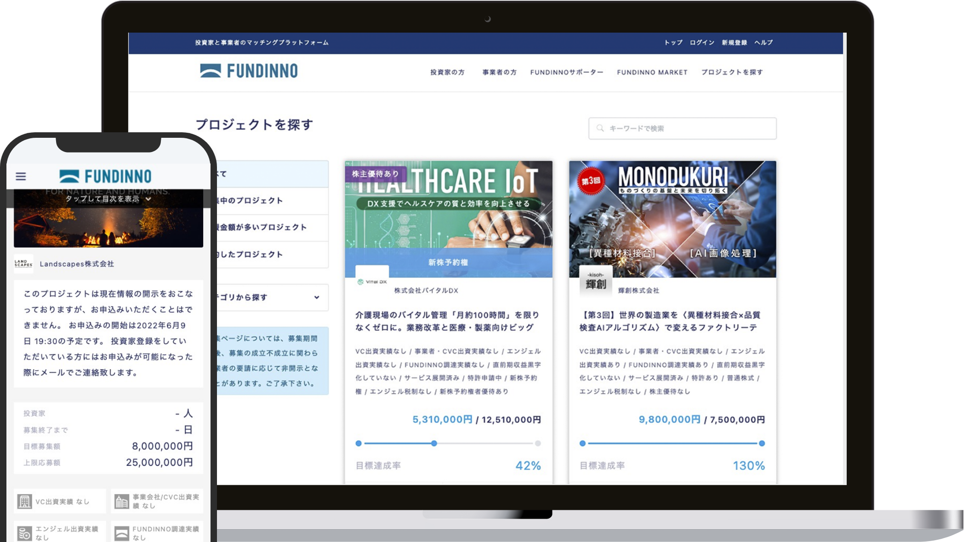Screen dimensions: 980x542
Task: Open プロジェクトを探す in the main navigation
Action: (x=732, y=72)
